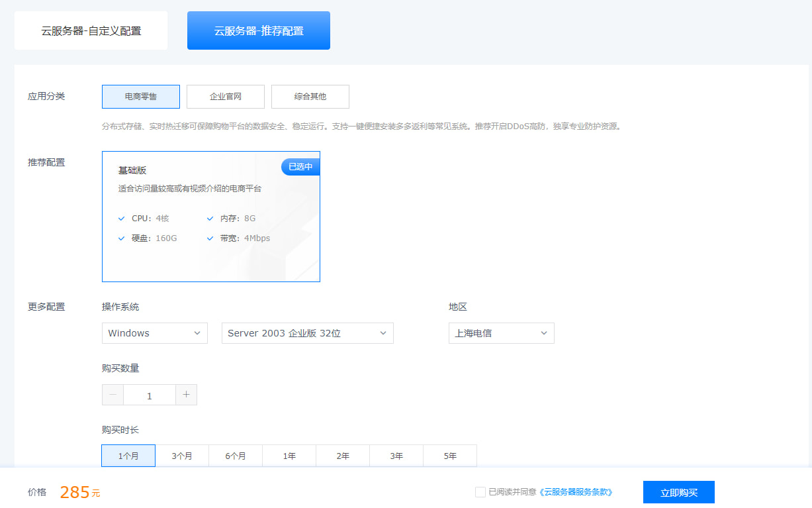Click the plus icon to increase purchase quantity
812x508 pixels.
[186, 395]
